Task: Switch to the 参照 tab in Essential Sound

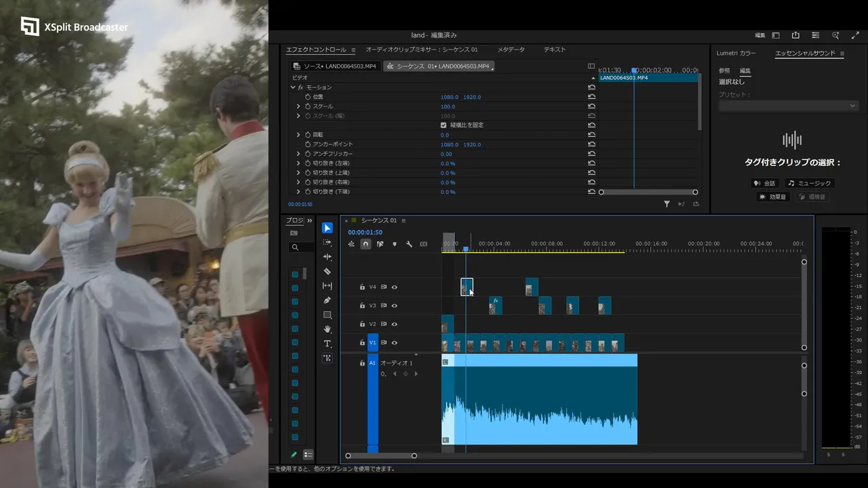Action: point(724,70)
